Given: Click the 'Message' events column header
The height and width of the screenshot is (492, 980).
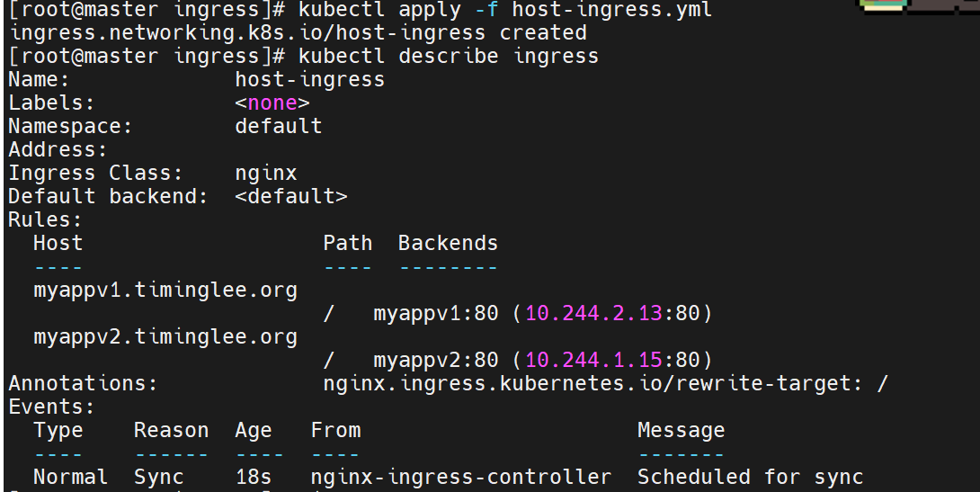Looking at the screenshot, I should (x=681, y=430).
